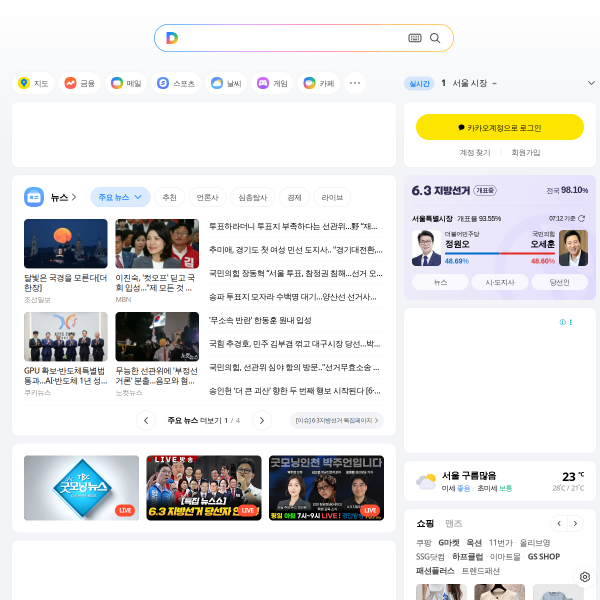Viewport: 600px width, 600px height.
Task: Open GS SHOP shopping link
Action: [544, 556]
